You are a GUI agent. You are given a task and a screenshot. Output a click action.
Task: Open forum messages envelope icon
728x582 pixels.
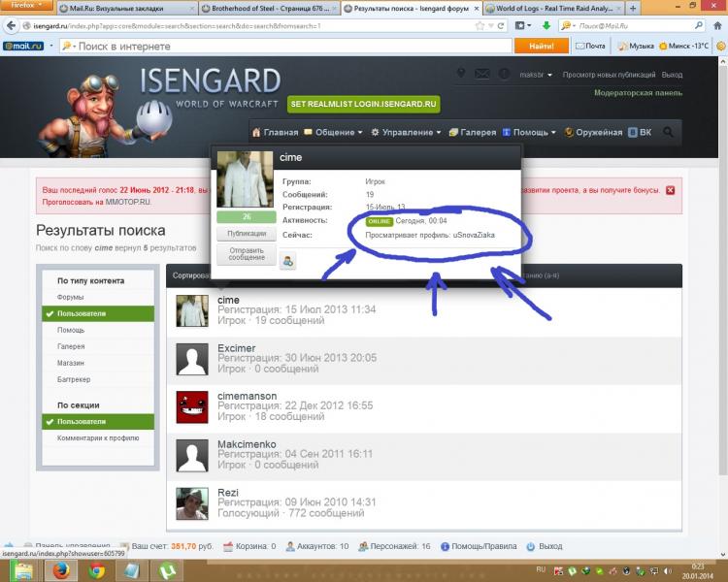[x=481, y=74]
